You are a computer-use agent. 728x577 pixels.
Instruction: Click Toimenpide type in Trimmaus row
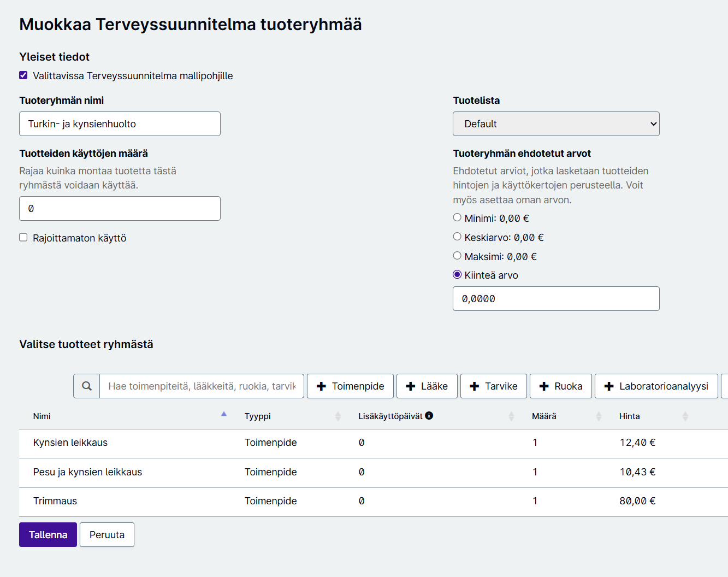270,501
